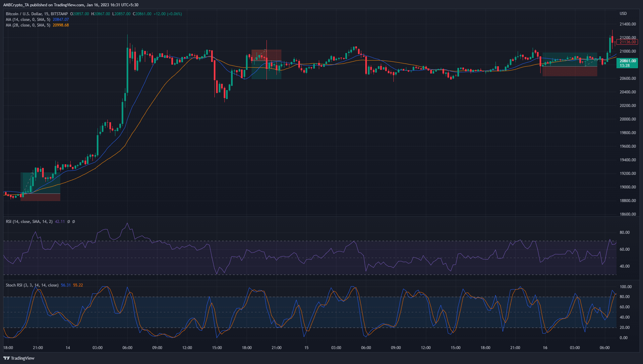Click the RSI value 42.11
The width and height of the screenshot is (643, 364).
(60, 222)
